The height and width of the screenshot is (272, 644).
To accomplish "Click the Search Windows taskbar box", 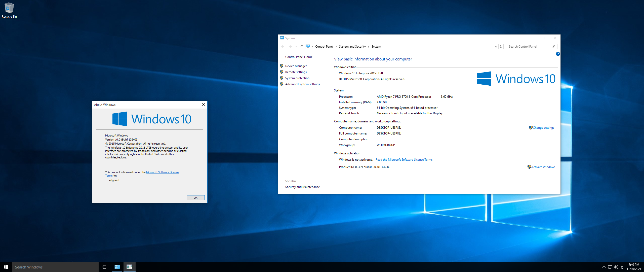I will click(55, 267).
